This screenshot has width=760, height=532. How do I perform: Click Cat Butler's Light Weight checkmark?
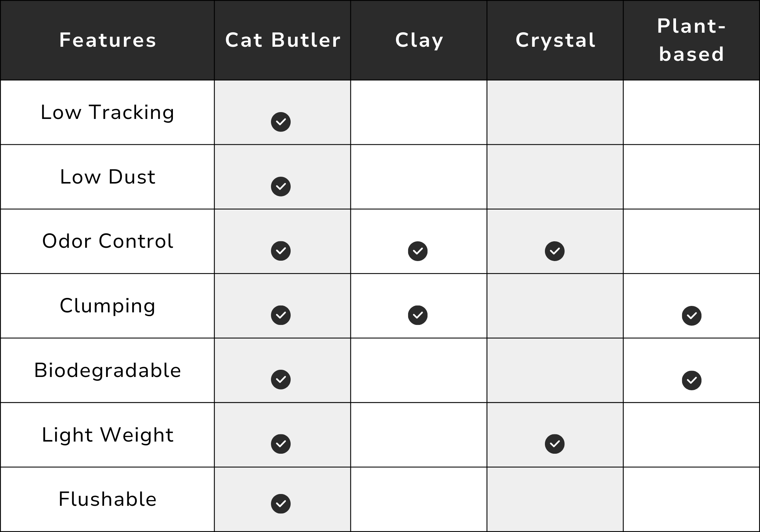coord(281,444)
